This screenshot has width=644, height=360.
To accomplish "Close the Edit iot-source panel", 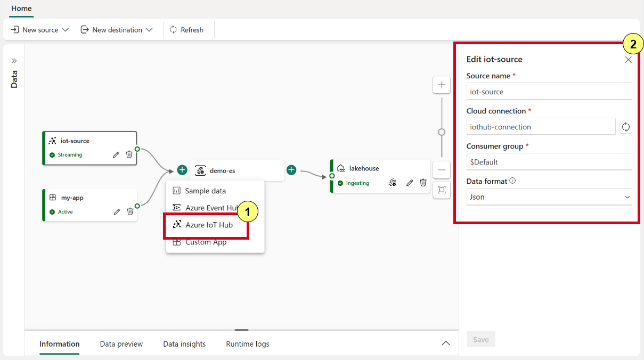I will click(x=629, y=60).
